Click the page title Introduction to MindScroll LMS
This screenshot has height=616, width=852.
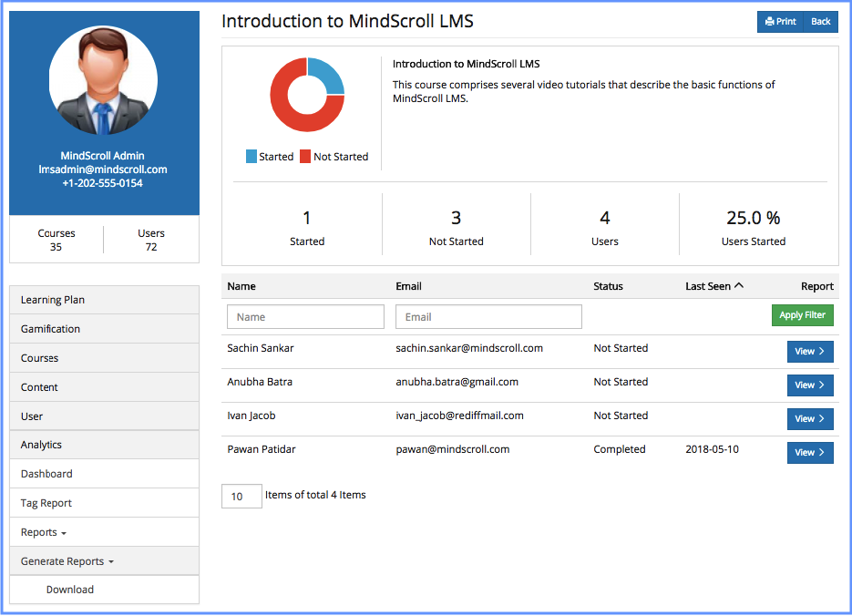(x=347, y=21)
